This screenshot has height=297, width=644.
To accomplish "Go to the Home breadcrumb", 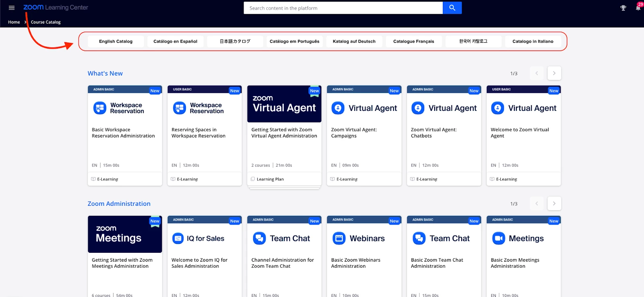I will tap(14, 22).
